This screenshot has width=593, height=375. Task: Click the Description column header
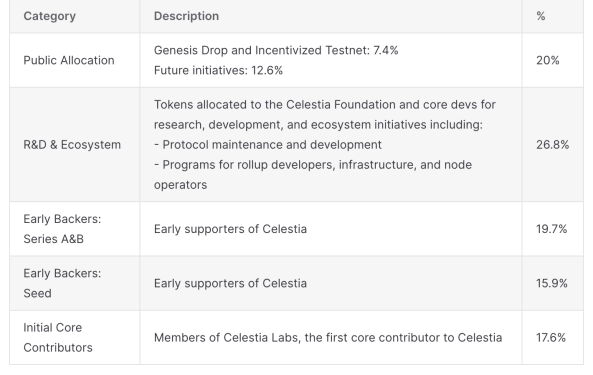pyautogui.click(x=186, y=16)
